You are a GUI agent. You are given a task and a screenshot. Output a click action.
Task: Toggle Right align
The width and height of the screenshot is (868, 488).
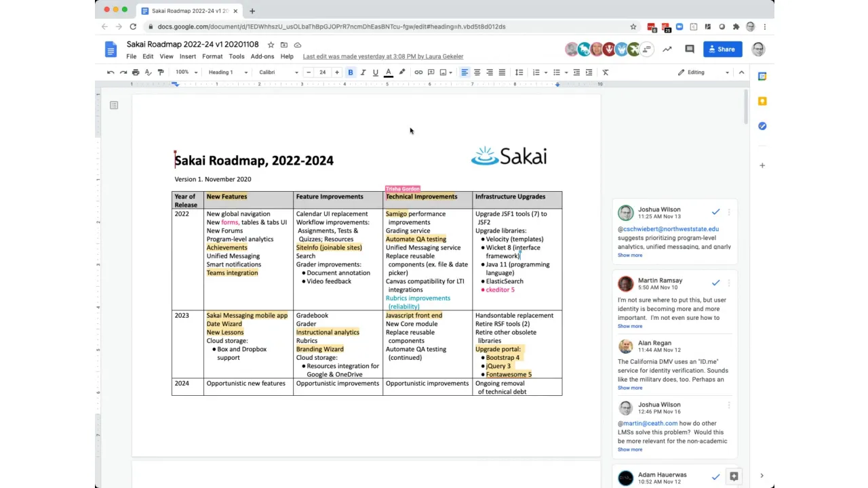tap(489, 72)
